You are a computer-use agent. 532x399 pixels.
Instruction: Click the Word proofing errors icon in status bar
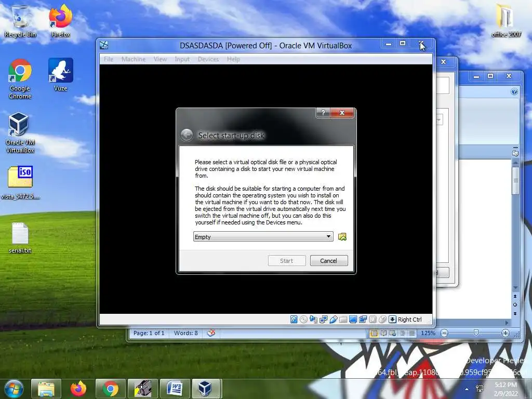[x=211, y=333]
